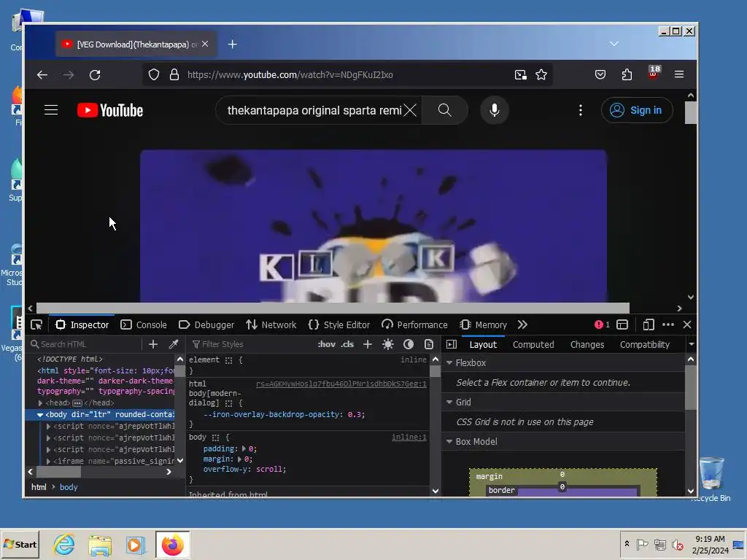Screen dimensions: 747x560
Task: Click the Filter Styles field
Action: tap(250, 344)
